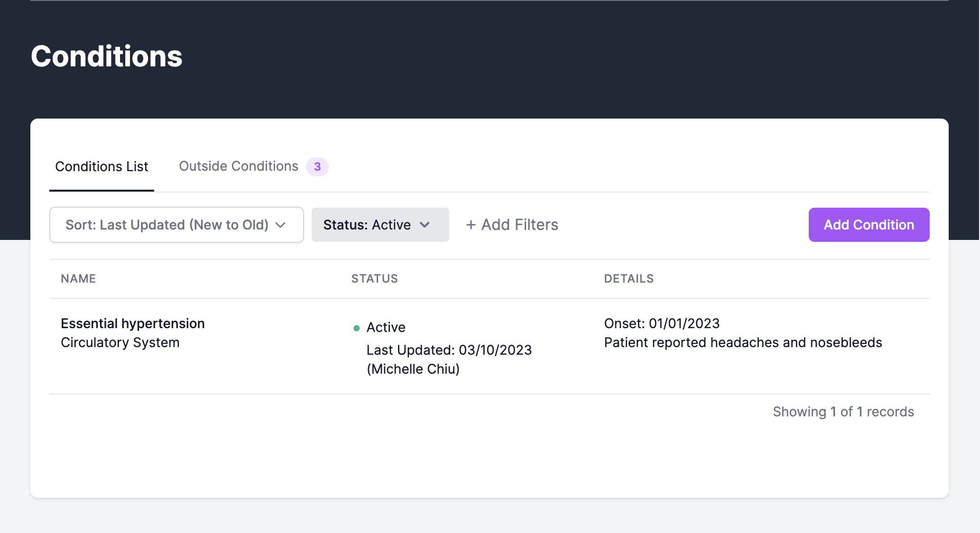Image resolution: width=980 pixels, height=533 pixels.
Task: Click the plus icon beside Add Filters
Action: pos(471,225)
